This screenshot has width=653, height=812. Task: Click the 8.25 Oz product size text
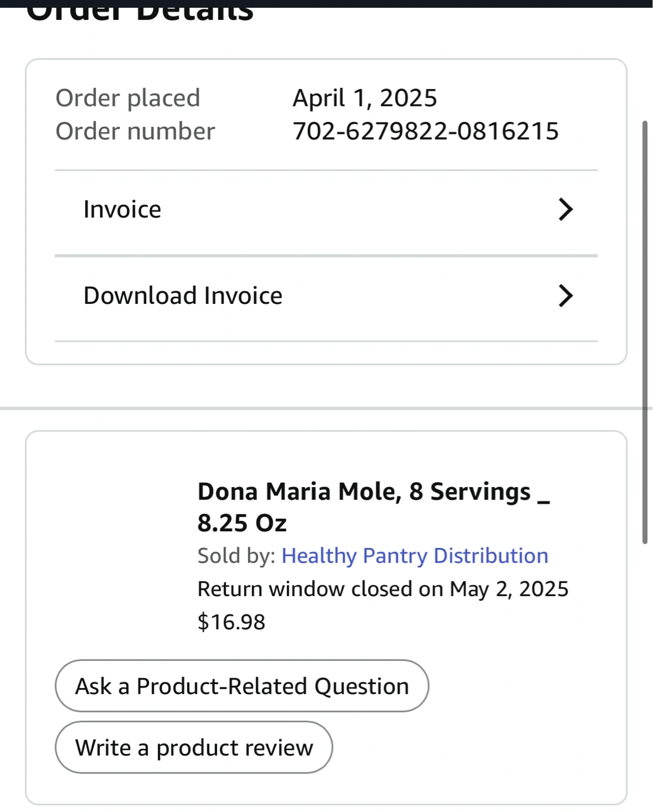pyautogui.click(x=242, y=523)
